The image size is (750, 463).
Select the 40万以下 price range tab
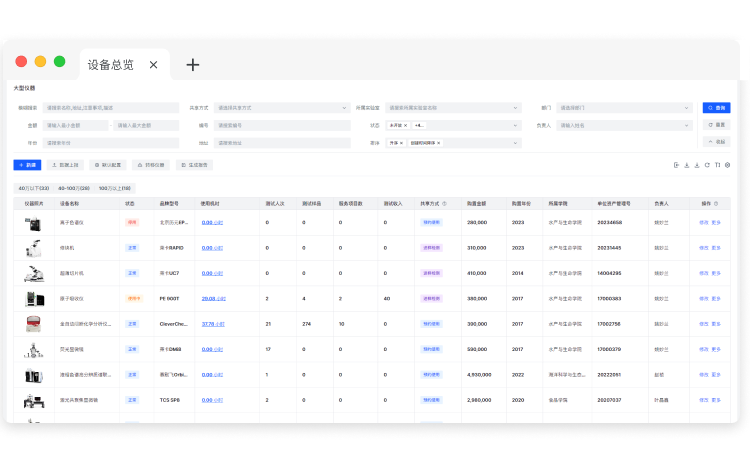coord(35,187)
